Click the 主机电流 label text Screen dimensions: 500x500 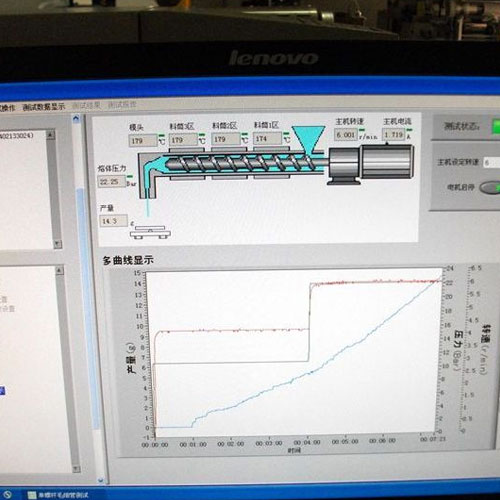[397, 122]
